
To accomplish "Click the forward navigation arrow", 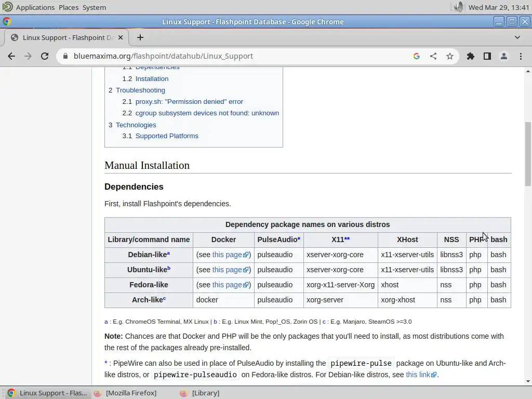I will [x=28, y=56].
